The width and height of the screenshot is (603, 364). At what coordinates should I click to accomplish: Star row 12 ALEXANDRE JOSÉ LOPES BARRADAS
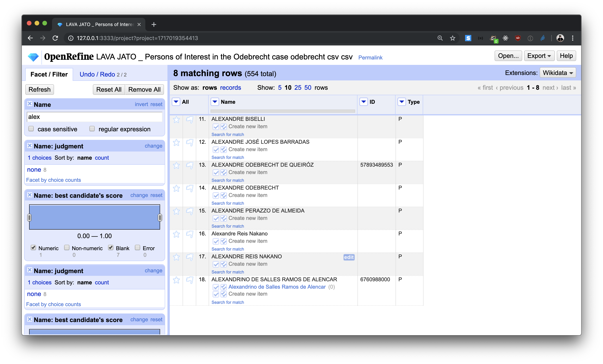click(176, 143)
